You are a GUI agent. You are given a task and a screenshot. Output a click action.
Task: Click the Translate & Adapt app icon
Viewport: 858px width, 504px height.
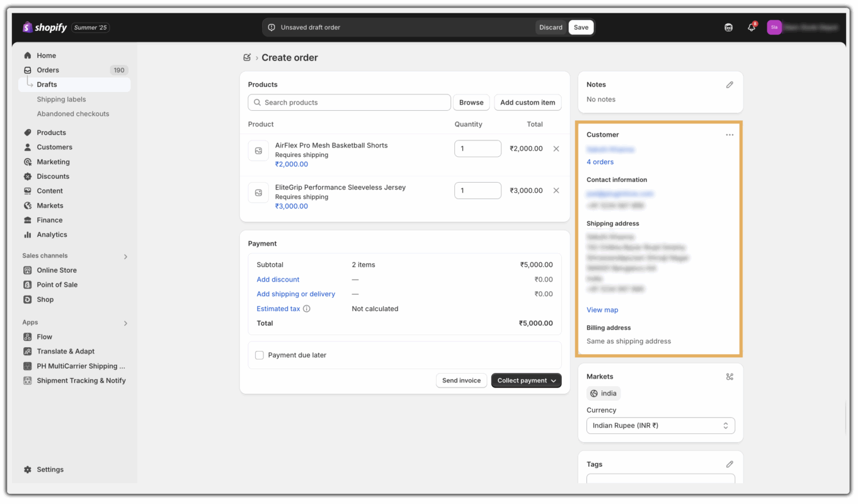[x=27, y=352]
